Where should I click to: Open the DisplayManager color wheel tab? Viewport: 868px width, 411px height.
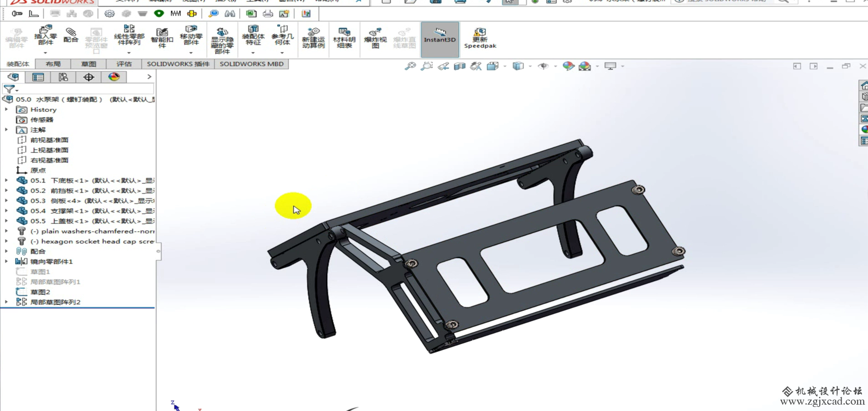pyautogui.click(x=114, y=77)
